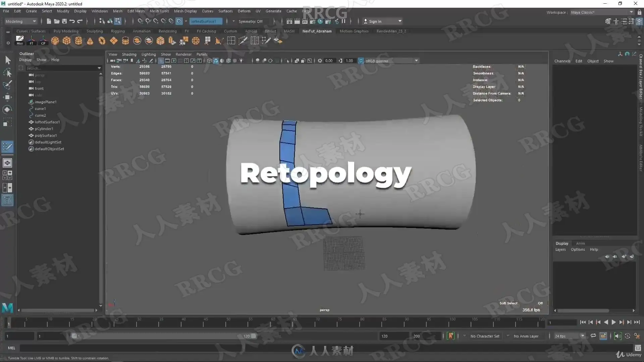Click the time slider at frame 60
Image resolution: width=644 pixels, height=362 pixels.
click(273, 322)
